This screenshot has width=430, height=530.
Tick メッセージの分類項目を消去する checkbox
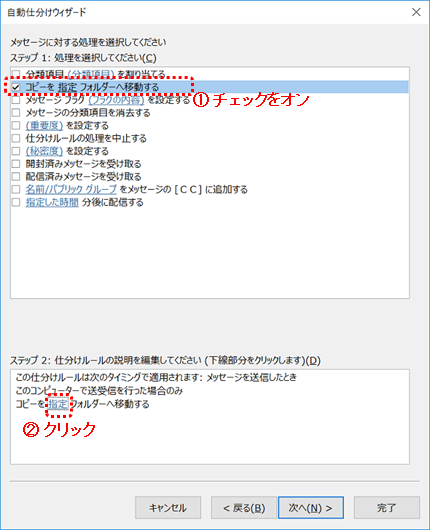coord(16,113)
